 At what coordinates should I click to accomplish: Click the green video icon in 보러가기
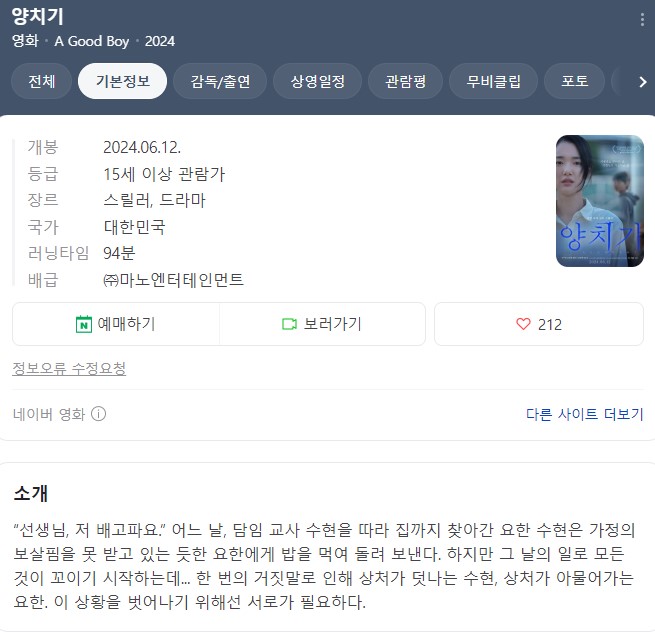[289, 324]
